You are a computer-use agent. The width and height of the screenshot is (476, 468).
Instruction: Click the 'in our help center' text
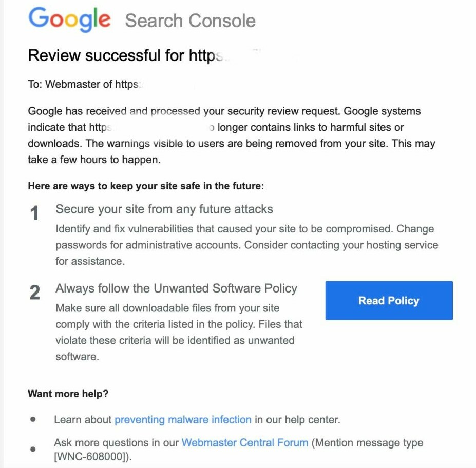tap(297, 420)
